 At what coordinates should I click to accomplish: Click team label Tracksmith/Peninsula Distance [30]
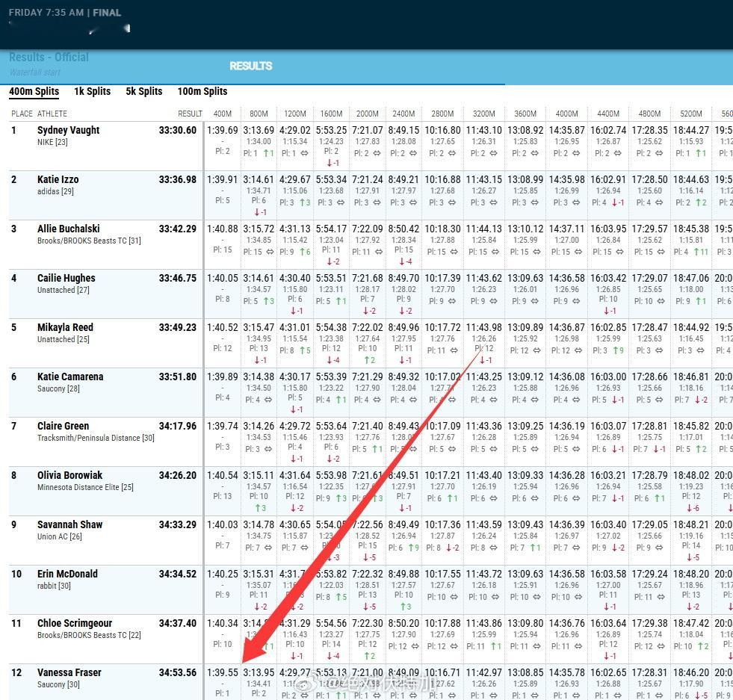96,438
